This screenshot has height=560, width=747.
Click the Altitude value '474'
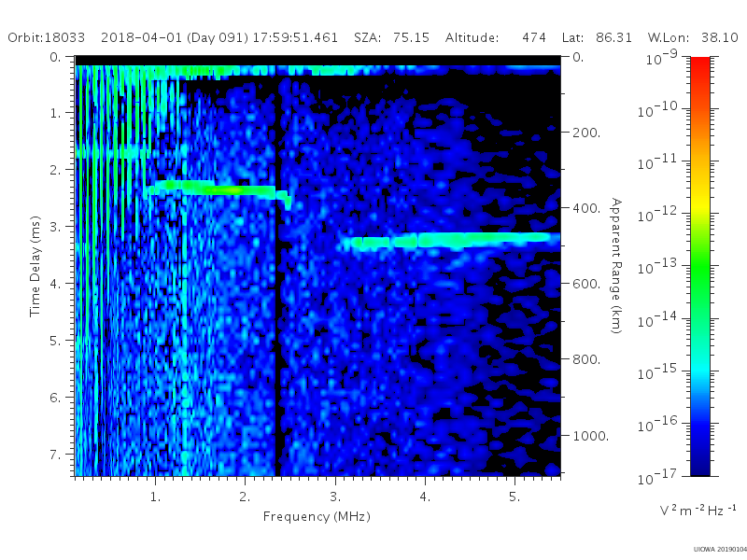click(x=534, y=37)
